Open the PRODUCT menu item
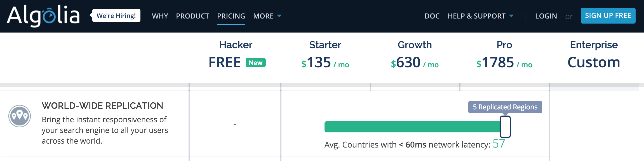 (192, 16)
